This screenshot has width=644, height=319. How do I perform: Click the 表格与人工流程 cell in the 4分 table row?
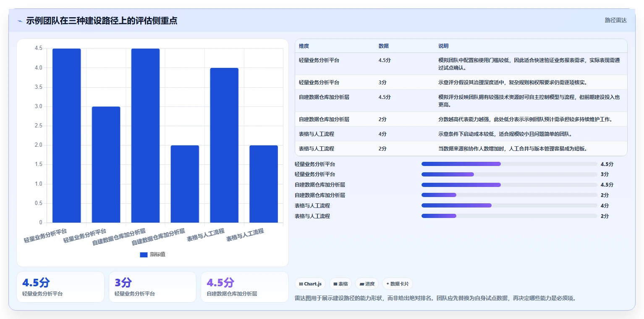(317, 134)
